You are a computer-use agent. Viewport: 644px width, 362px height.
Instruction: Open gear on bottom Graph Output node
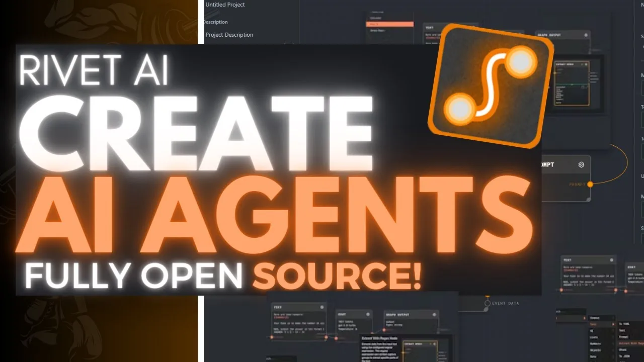434,315
